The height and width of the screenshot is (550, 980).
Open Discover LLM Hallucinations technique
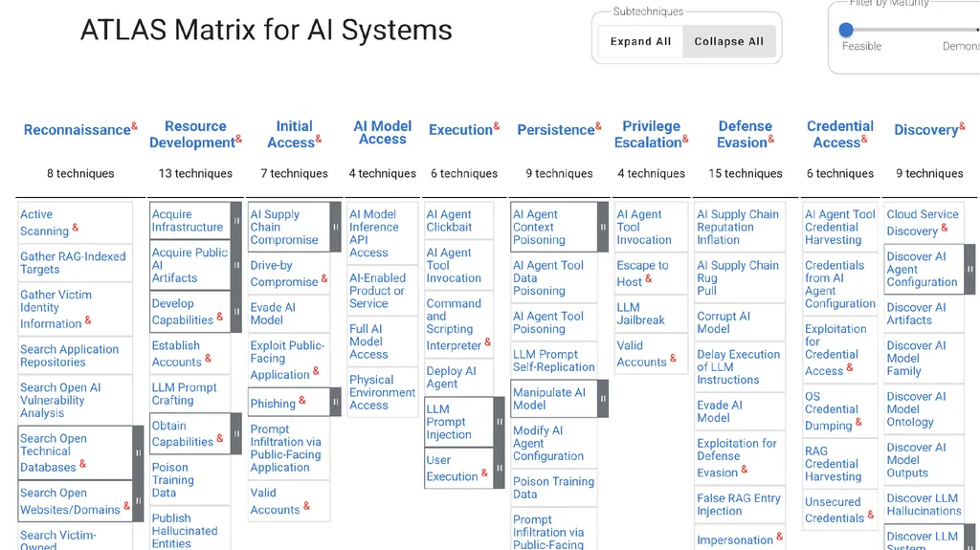click(924, 504)
